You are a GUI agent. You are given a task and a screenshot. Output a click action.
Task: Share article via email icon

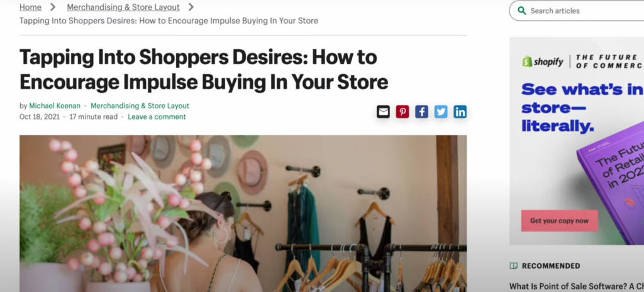pos(383,111)
